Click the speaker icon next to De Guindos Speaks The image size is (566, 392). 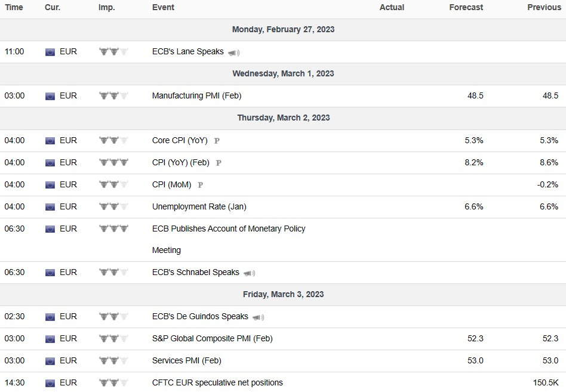pyautogui.click(x=258, y=317)
